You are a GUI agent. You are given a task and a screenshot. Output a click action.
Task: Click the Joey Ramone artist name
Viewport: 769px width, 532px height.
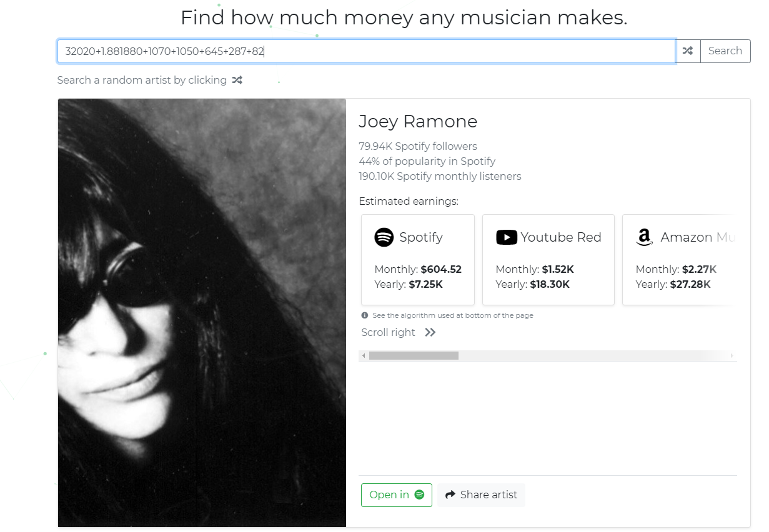(418, 121)
